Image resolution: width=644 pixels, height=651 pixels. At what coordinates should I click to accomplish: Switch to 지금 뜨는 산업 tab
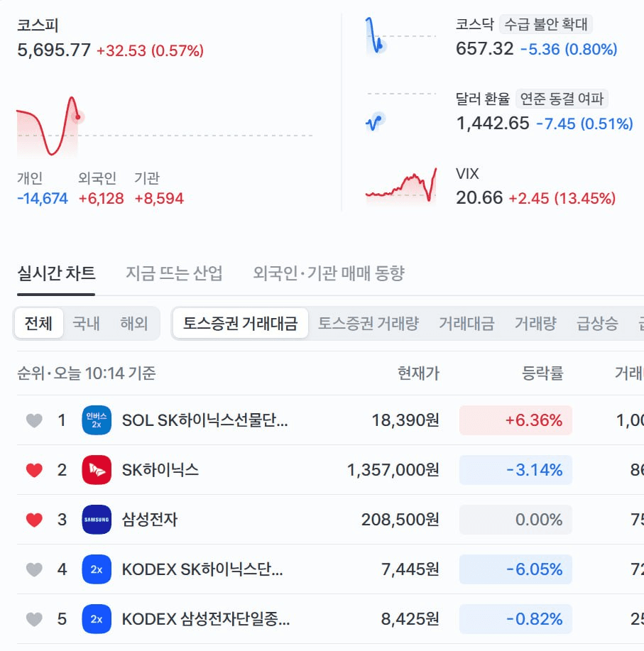pos(174,273)
